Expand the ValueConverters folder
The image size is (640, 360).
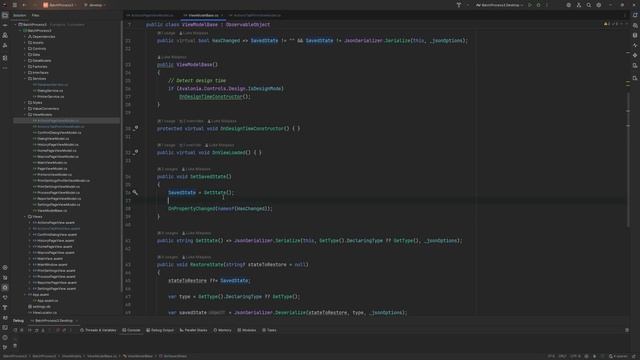pyautogui.click(x=25, y=109)
